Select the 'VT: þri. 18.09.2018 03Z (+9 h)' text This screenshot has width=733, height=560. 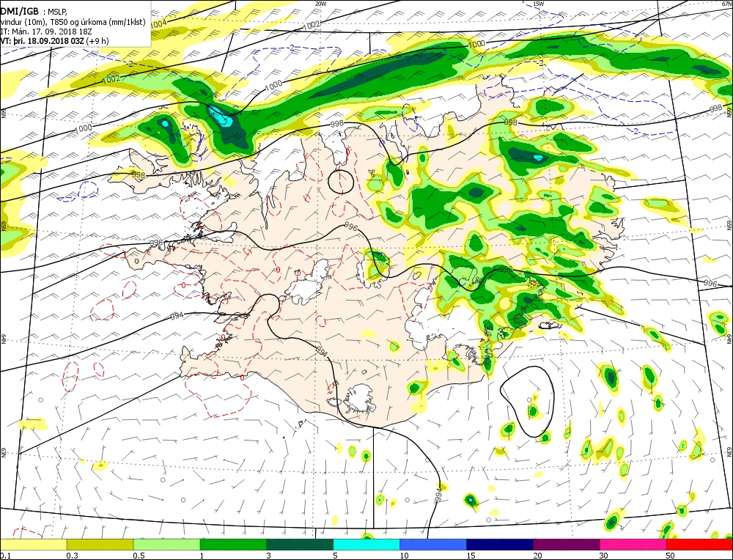pos(55,40)
